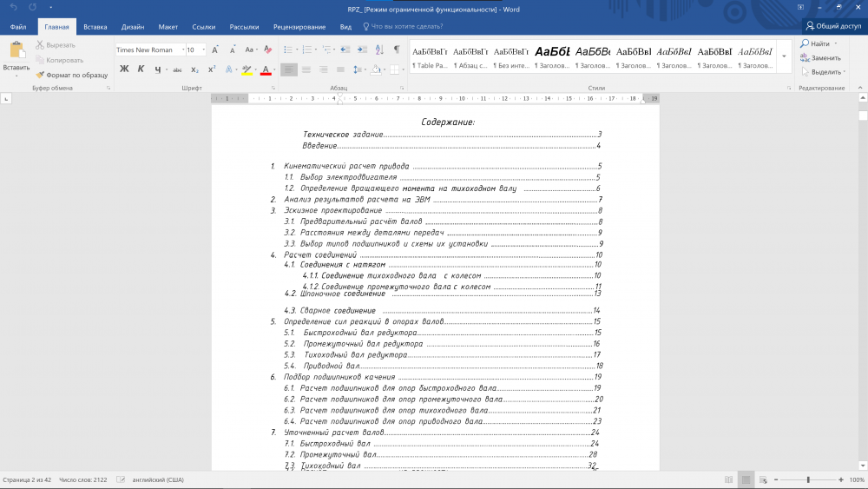868x489 pixels.
Task: Apply superscript formatting
Action: pyautogui.click(x=212, y=69)
